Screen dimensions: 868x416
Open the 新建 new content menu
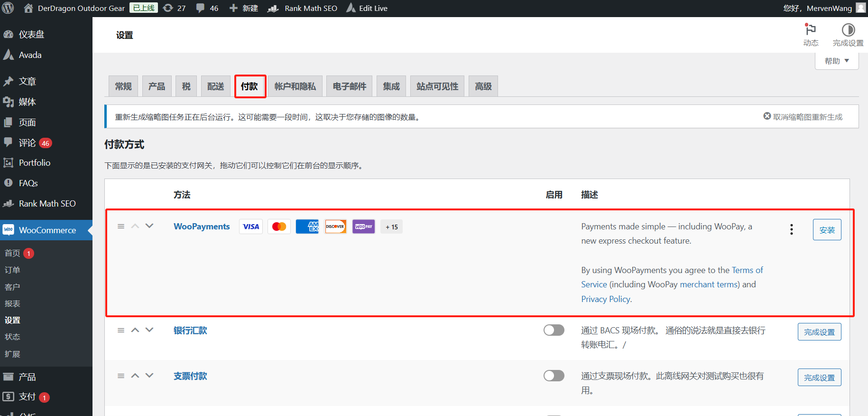[x=243, y=8]
